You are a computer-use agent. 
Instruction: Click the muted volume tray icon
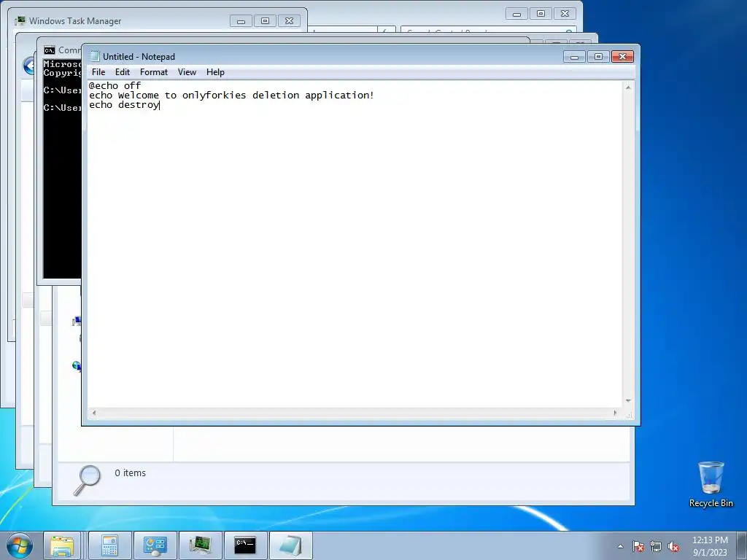pyautogui.click(x=673, y=546)
